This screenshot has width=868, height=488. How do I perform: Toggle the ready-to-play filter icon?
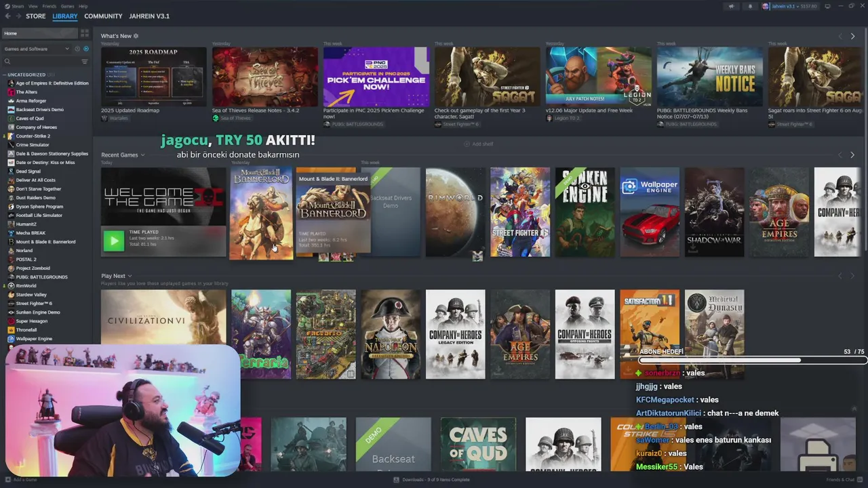pos(85,49)
